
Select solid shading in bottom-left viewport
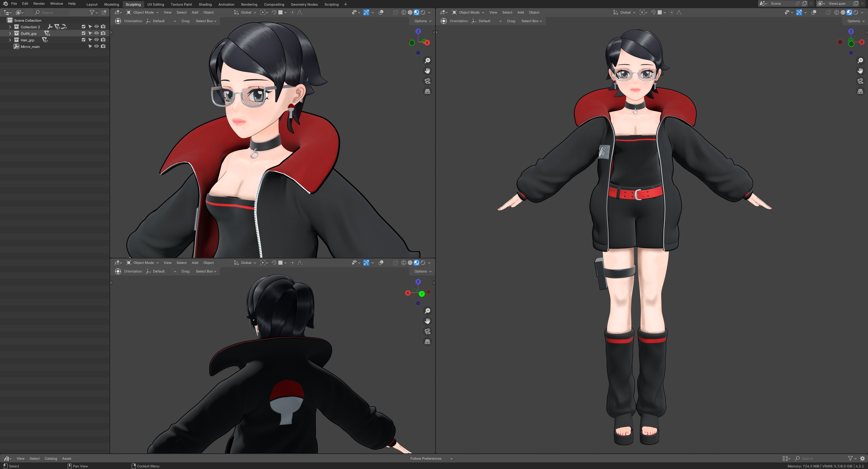410,263
